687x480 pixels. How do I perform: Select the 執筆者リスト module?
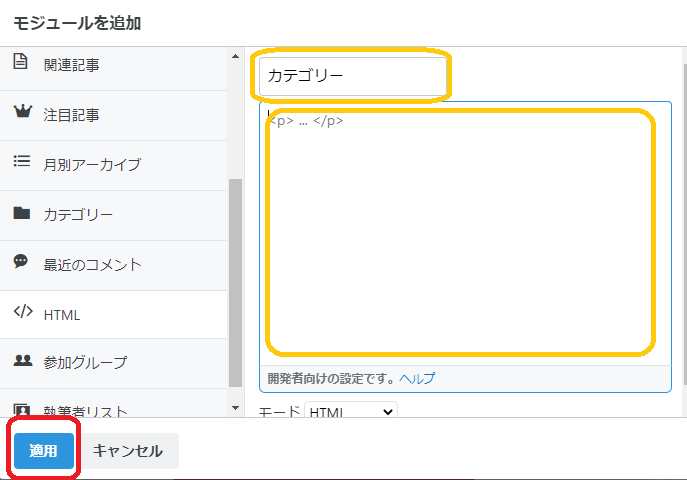point(113,403)
